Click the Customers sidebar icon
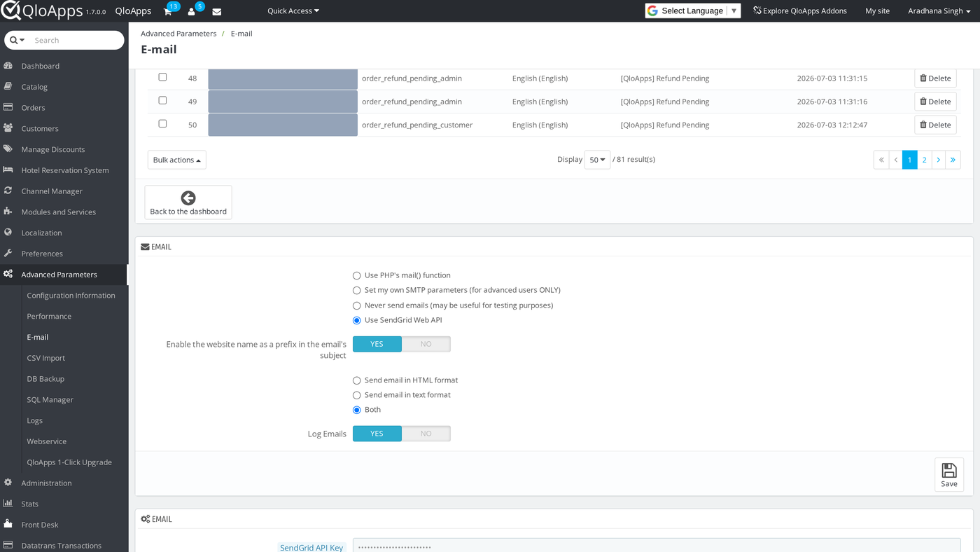This screenshot has width=980, height=552. tap(8, 128)
